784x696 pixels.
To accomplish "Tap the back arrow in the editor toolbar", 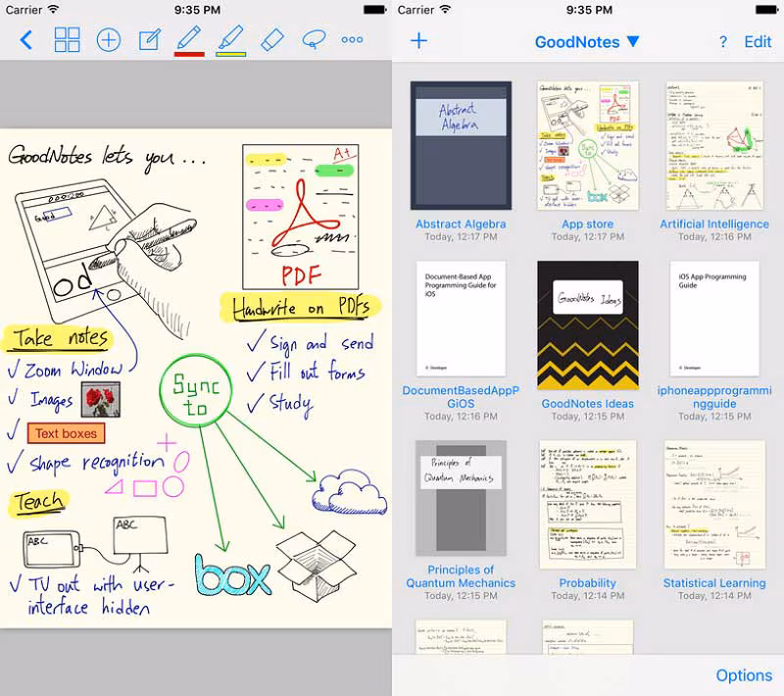I will (x=26, y=40).
